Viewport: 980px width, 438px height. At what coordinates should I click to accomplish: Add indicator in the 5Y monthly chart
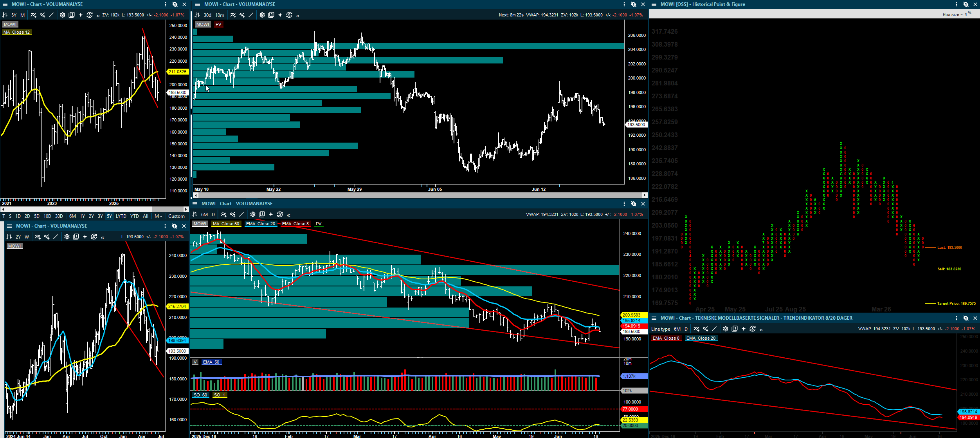click(33, 15)
